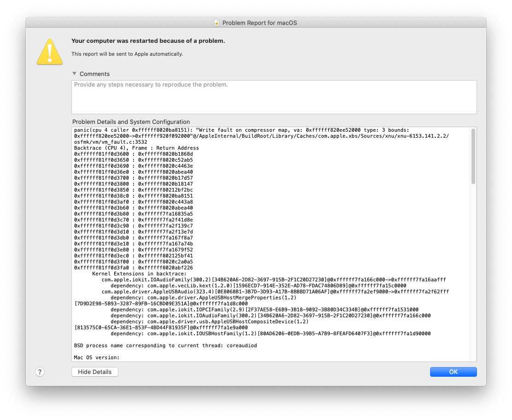Click the "Problem Report for macOS" window title
512x420 pixels.
pyautogui.click(x=260, y=23)
